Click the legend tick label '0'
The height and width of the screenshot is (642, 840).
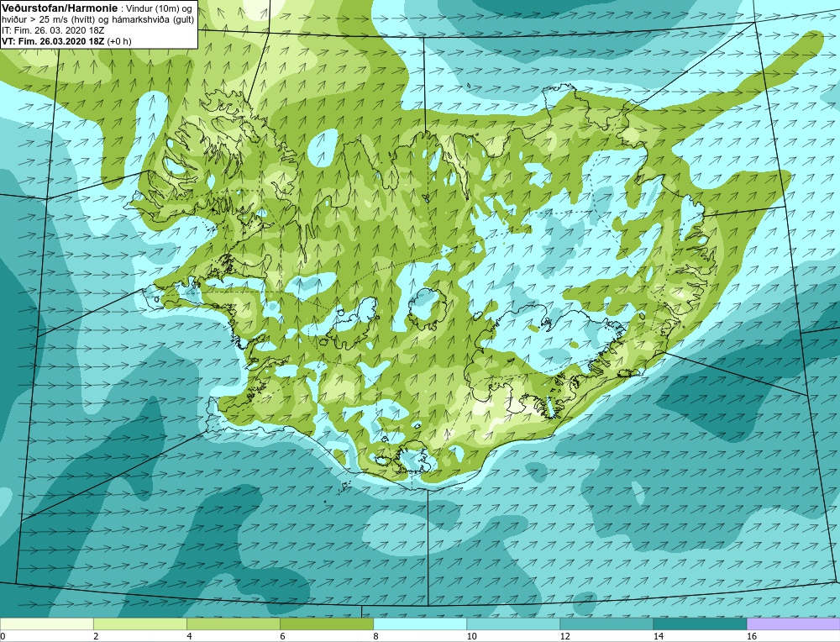3,636
